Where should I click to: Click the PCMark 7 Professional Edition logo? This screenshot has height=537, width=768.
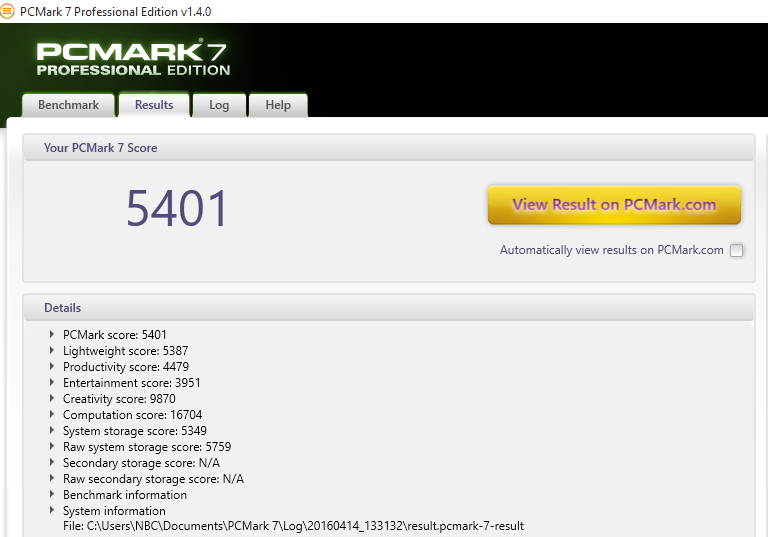(x=133, y=58)
